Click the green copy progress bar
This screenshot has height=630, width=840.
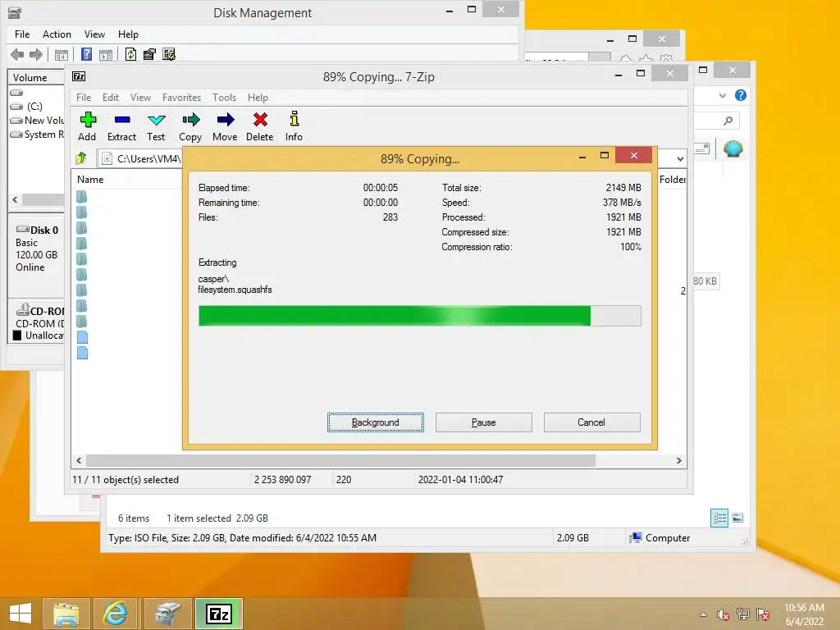(419, 316)
